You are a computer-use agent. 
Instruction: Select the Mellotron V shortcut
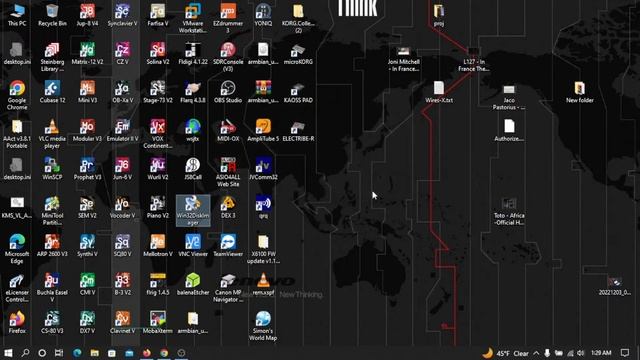pos(158,246)
